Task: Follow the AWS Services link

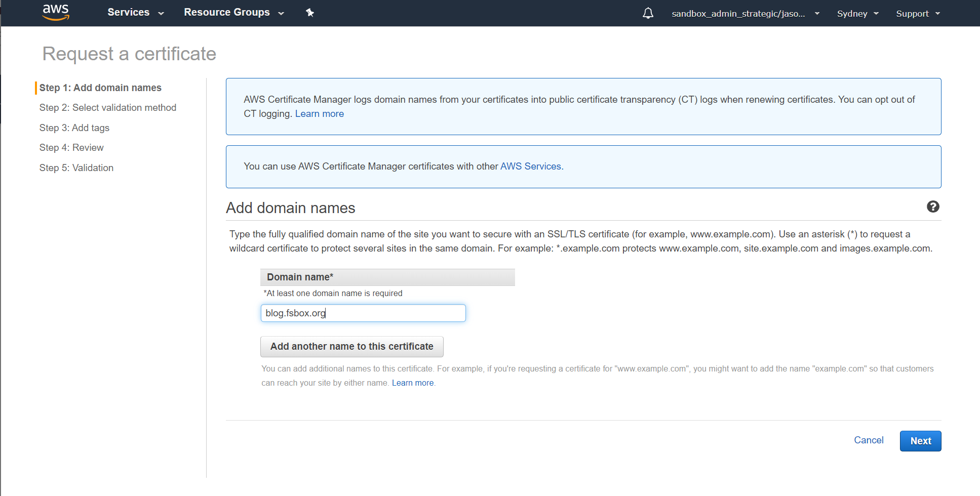Action: pos(530,167)
